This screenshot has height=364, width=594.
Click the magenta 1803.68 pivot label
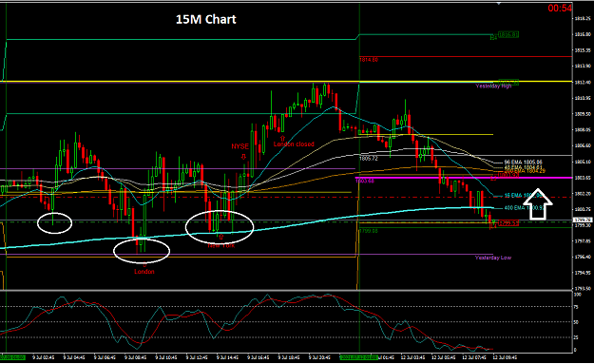pos(365,182)
